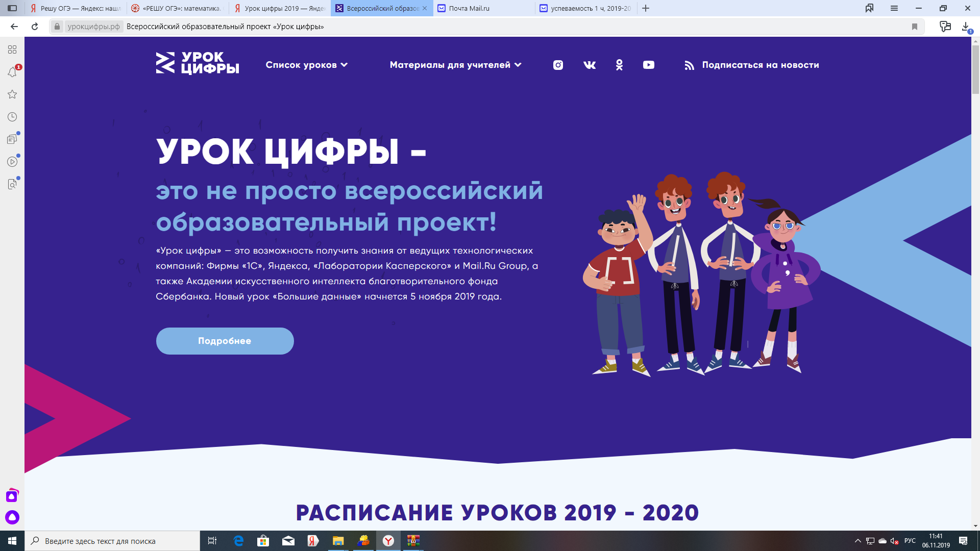This screenshot has height=551, width=980.
Task: Open the page search sidebar icon
Action: coord(12,184)
